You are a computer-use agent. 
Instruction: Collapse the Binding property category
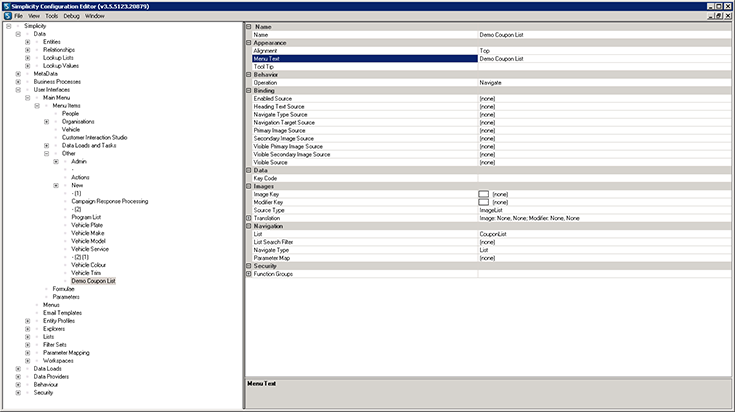(249, 90)
